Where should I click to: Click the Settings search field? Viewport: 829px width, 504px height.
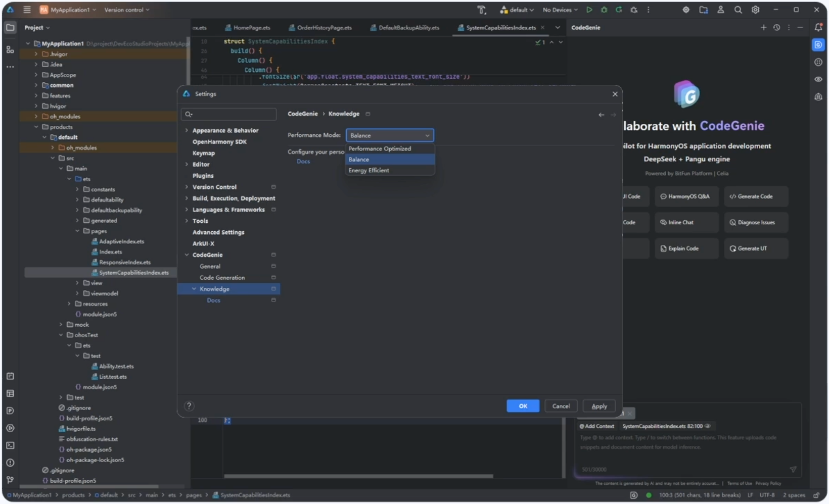[228, 114]
